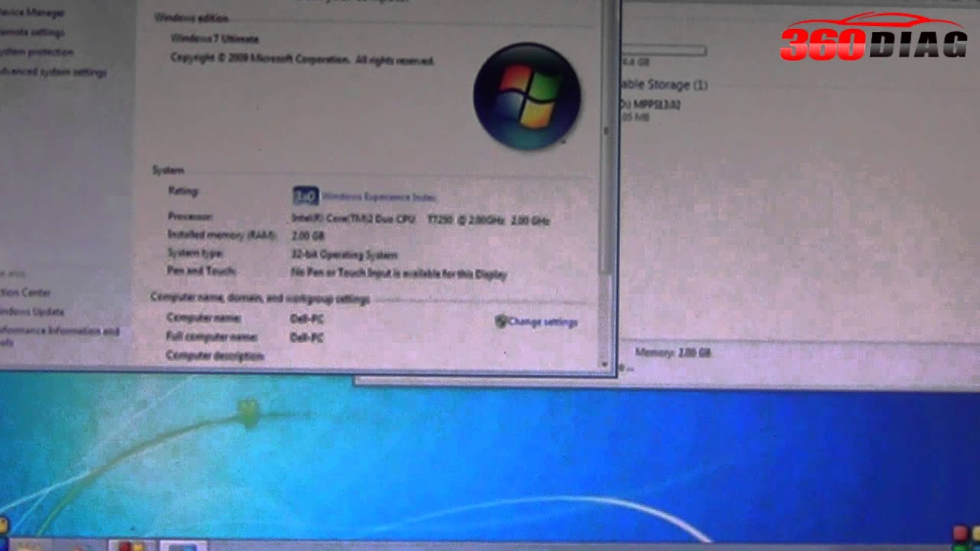Viewport: 980px width, 551px height.
Task: Click the 3.0 rating score badge
Action: tap(305, 196)
